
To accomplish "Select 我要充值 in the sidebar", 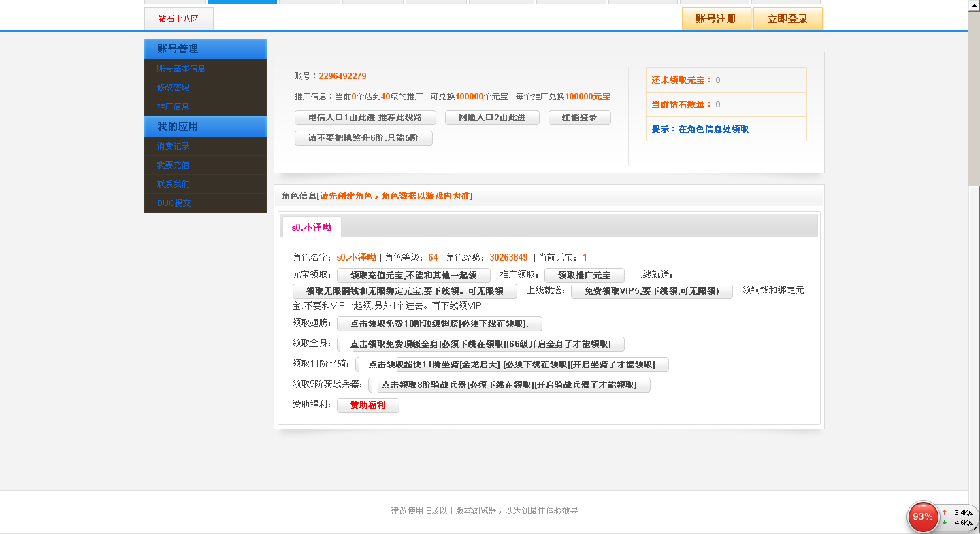I will coord(173,165).
